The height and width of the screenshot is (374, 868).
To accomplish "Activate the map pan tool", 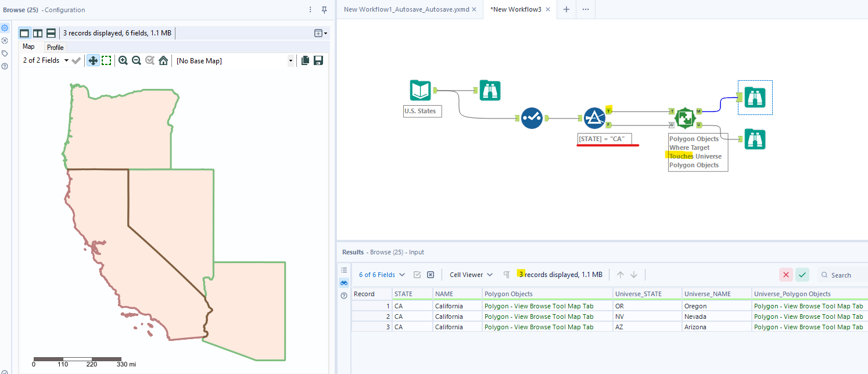I will (x=93, y=60).
